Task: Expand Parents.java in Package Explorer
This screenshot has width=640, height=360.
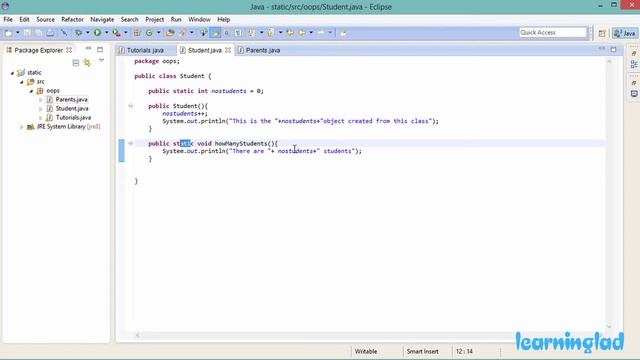Action: [41, 100]
